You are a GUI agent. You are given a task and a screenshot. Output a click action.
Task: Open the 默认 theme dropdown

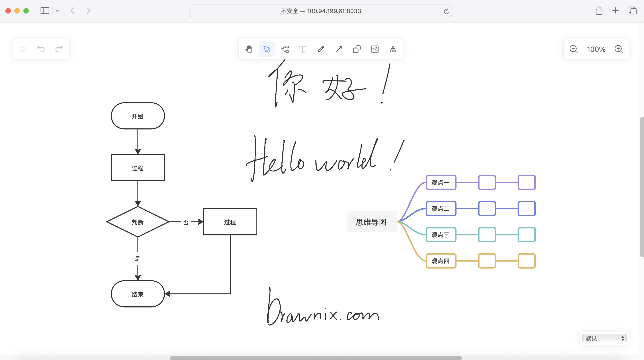604,338
